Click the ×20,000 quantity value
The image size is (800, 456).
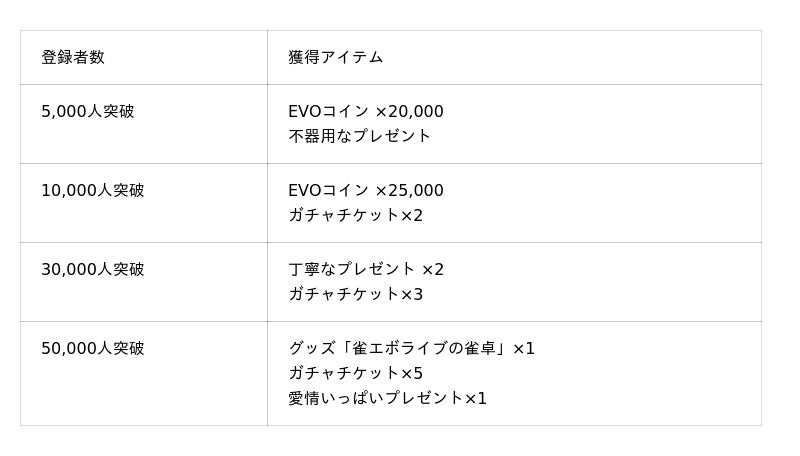[x=409, y=112]
